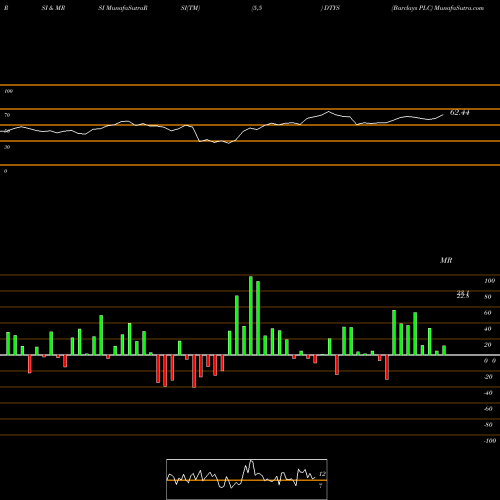
Task: Click the 0 label on RSI axis
Action: click(5, 171)
